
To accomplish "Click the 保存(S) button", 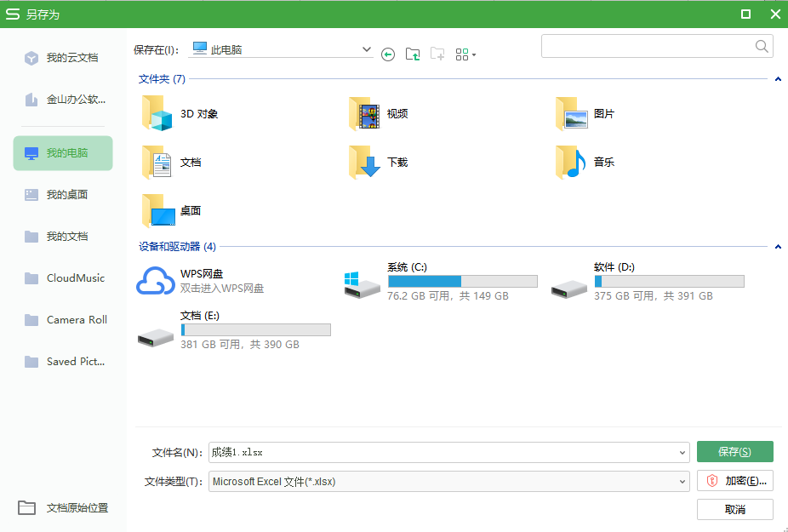I will pyautogui.click(x=734, y=452).
